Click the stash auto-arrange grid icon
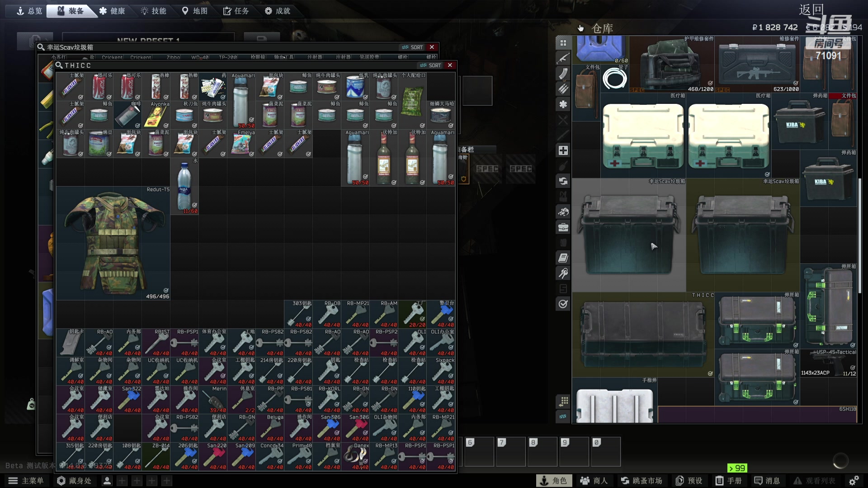The image size is (868, 488). pyautogui.click(x=563, y=401)
